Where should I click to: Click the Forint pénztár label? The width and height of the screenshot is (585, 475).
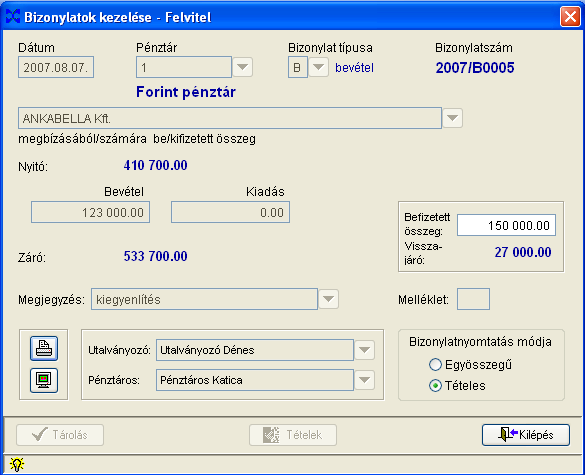click(x=186, y=92)
